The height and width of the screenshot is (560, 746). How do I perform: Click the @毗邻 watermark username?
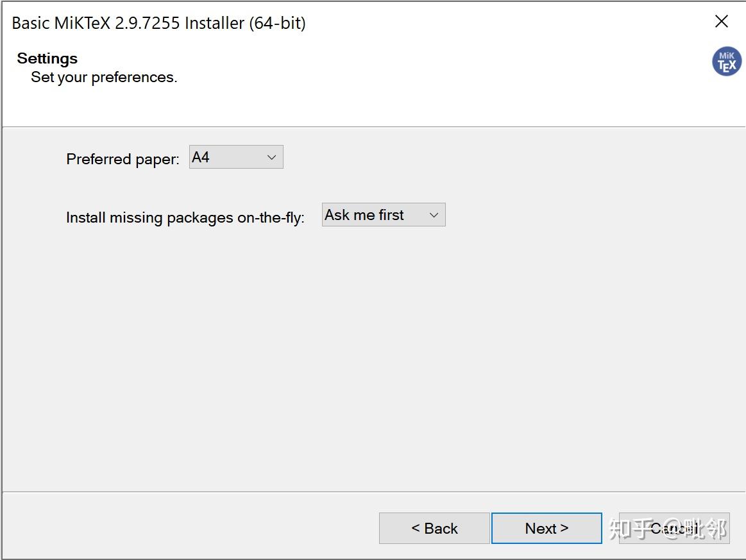click(x=696, y=529)
